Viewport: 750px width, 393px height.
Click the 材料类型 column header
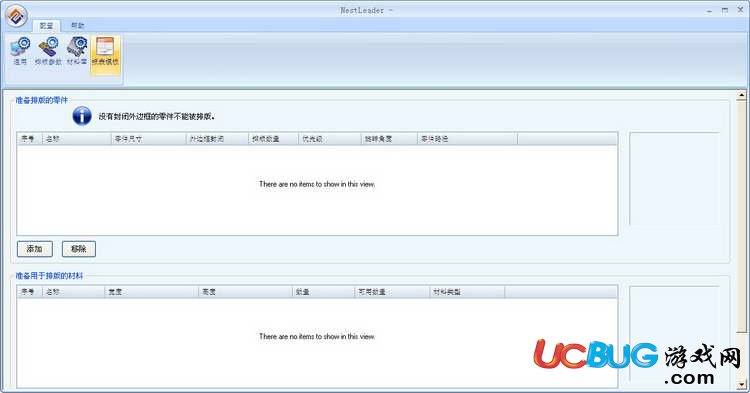click(x=467, y=292)
